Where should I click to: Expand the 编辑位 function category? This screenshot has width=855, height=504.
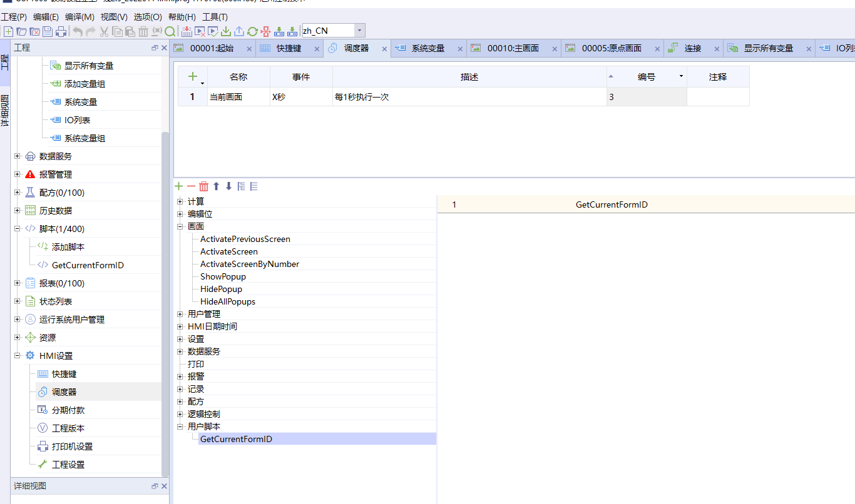pos(180,214)
